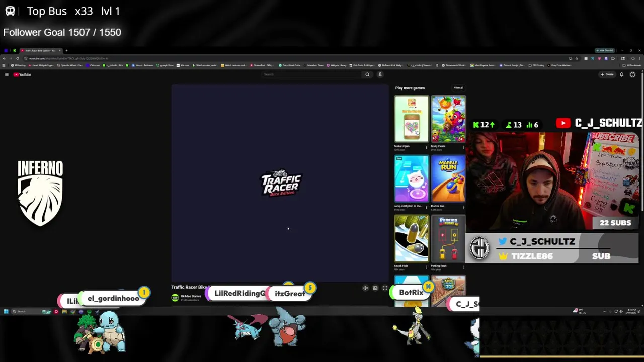Viewport: 644px width, 362px height.
Task: Select the Traffic Racer Bike Edition browser tab
Action: click(40, 50)
